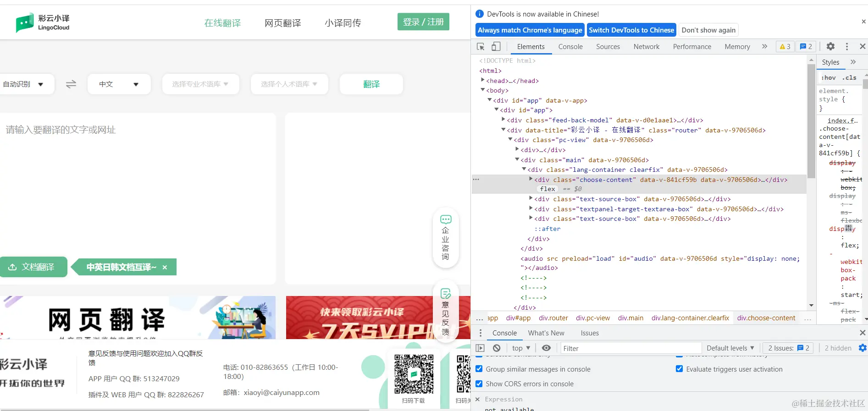Open the warnings counter showing 3
This screenshot has width=868, height=411.
coord(785,47)
